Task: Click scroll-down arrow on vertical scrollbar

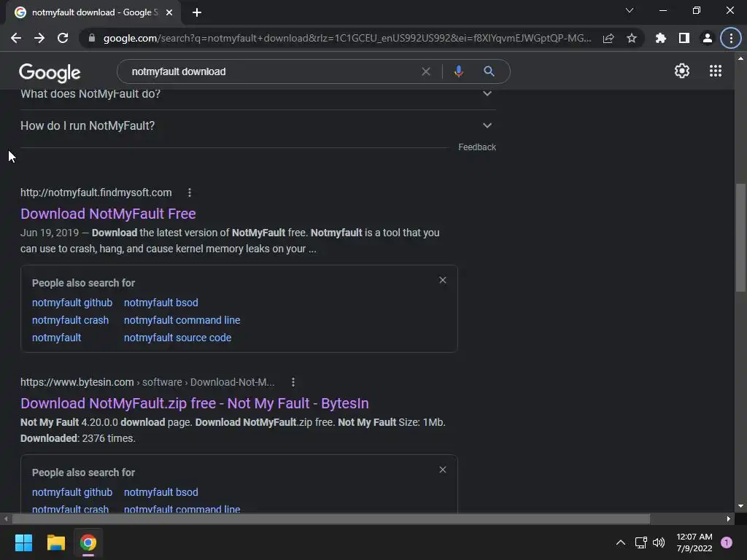Action: pos(740,506)
